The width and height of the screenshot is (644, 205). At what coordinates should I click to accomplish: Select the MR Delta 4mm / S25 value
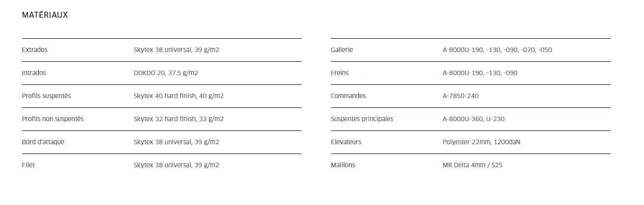point(472,165)
